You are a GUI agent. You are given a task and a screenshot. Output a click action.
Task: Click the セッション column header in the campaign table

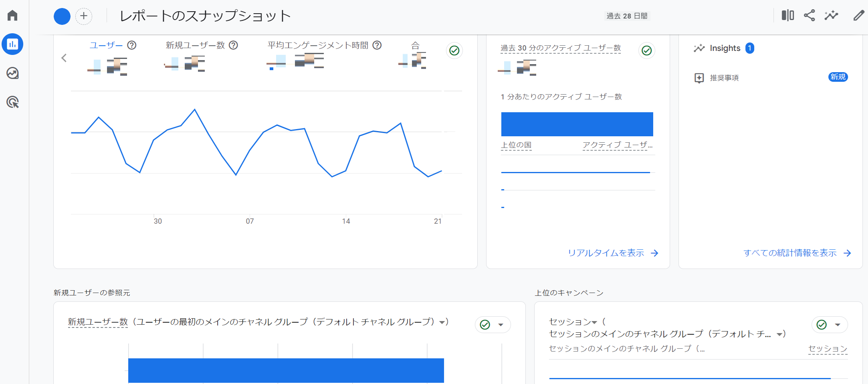[828, 349]
